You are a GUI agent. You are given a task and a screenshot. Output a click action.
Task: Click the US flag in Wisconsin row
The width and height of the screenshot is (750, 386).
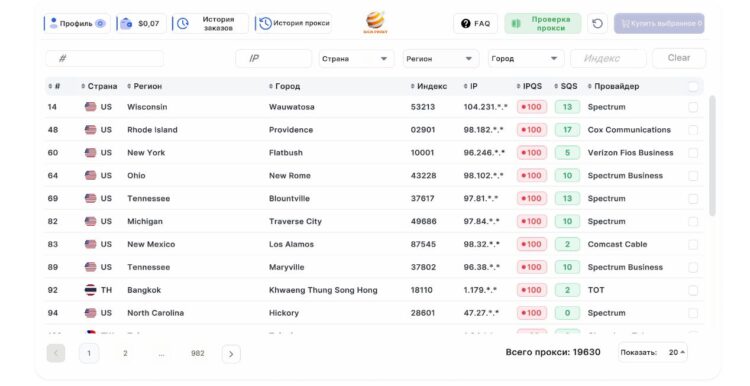point(90,107)
